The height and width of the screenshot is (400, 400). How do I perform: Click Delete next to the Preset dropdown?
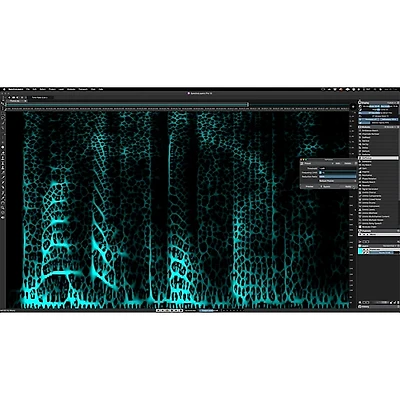tap(348, 163)
